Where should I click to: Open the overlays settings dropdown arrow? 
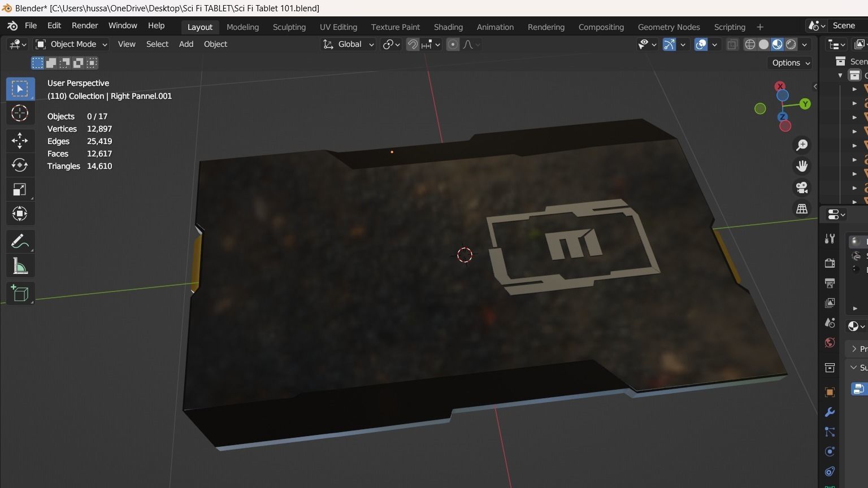[x=714, y=44]
